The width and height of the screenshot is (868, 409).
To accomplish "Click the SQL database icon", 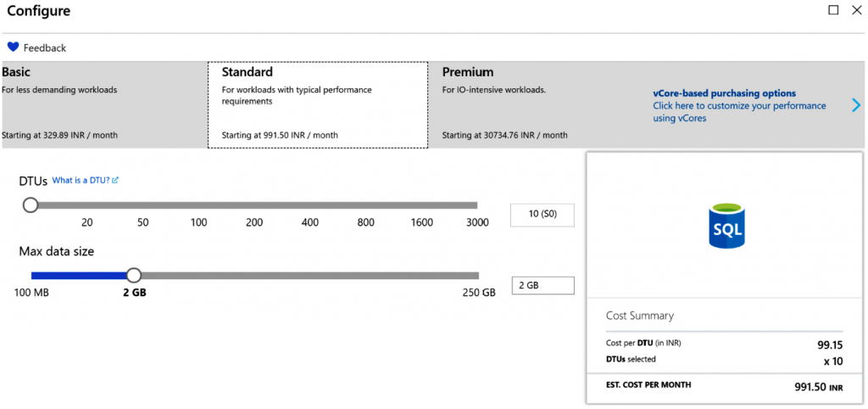I will tap(726, 225).
